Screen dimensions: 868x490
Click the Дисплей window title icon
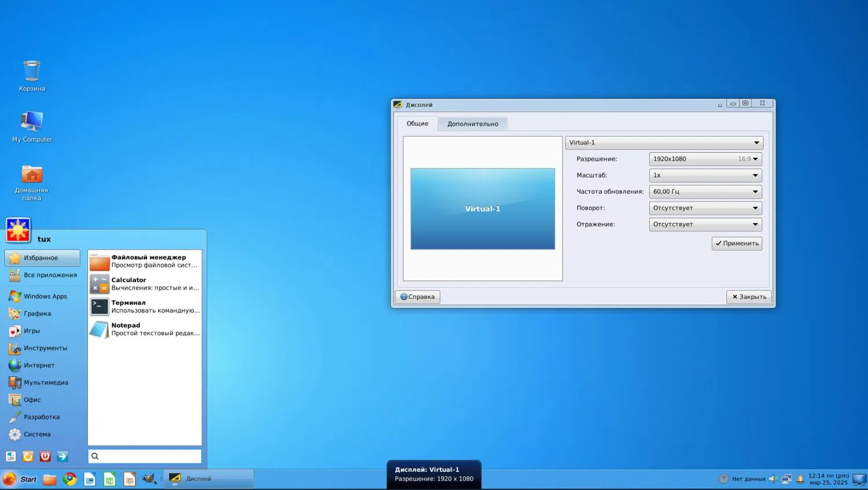(x=398, y=105)
